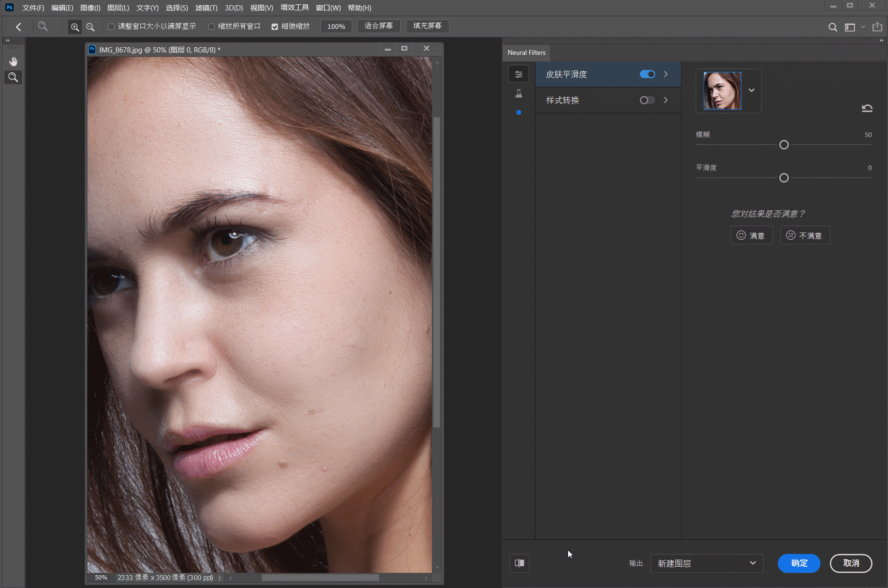Toggle before/after preview icon
Viewport: 888px width, 588px height.
click(519, 563)
